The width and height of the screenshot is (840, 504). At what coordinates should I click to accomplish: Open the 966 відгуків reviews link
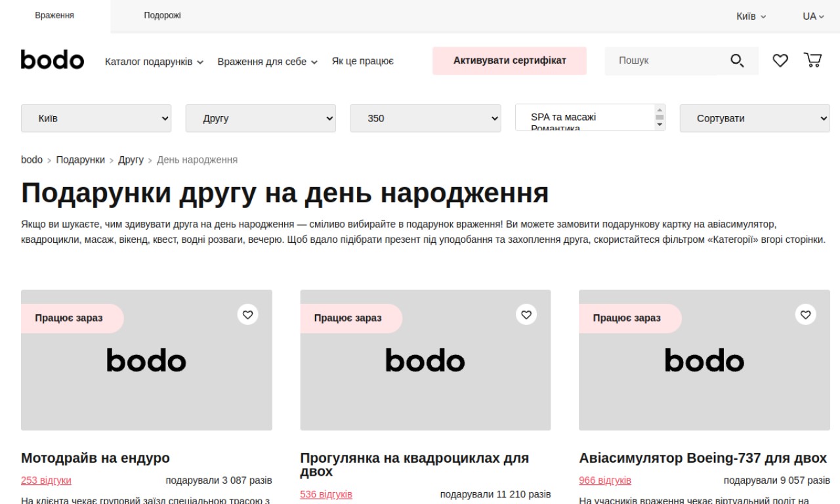coord(605,480)
